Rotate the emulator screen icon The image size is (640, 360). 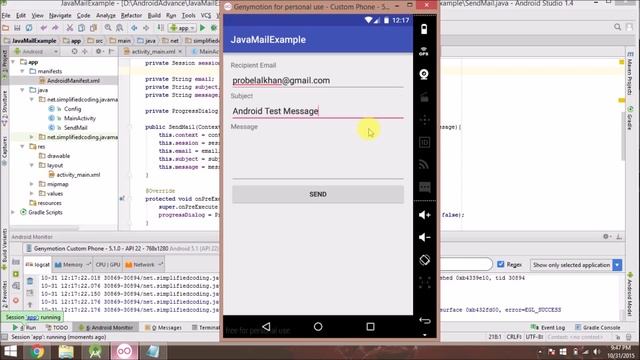(x=424, y=260)
